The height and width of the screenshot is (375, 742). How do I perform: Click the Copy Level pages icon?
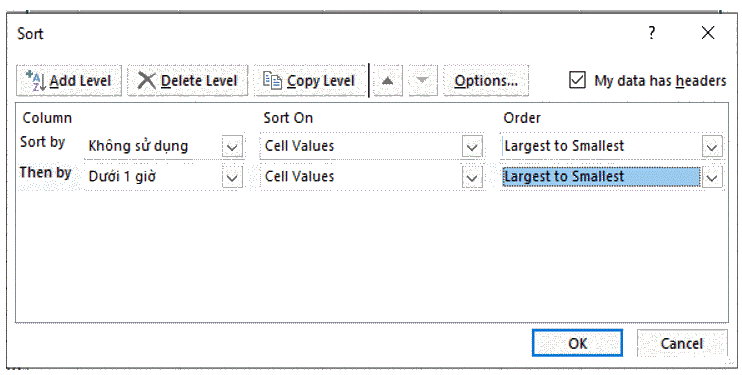tap(273, 81)
